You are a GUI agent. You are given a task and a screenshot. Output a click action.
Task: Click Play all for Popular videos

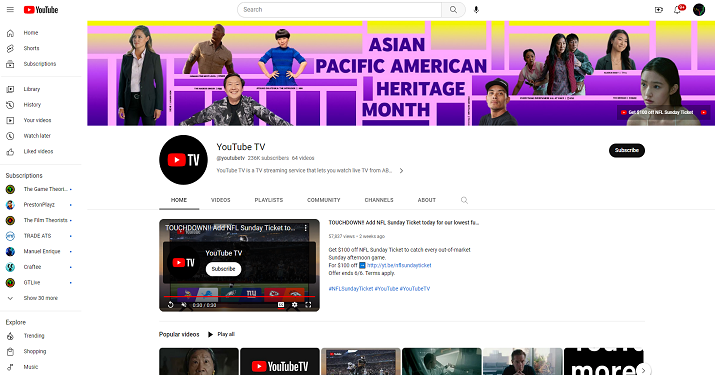click(x=221, y=334)
